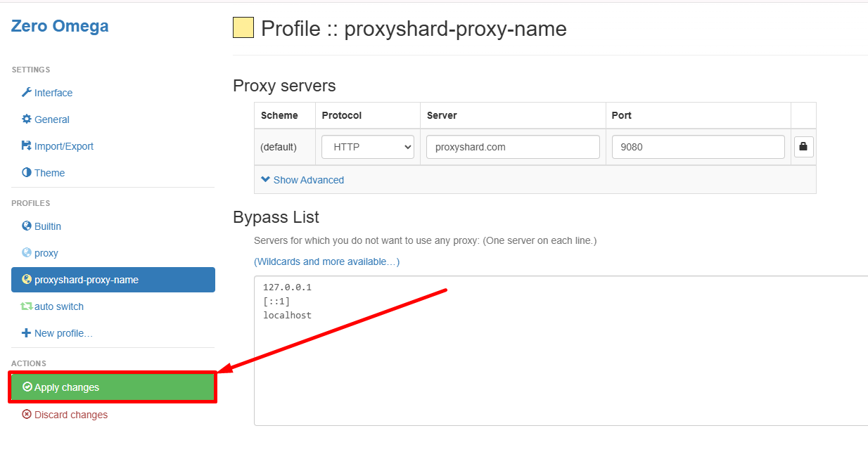
Task: Click the Server field containing proxyshard.com
Action: [513, 147]
